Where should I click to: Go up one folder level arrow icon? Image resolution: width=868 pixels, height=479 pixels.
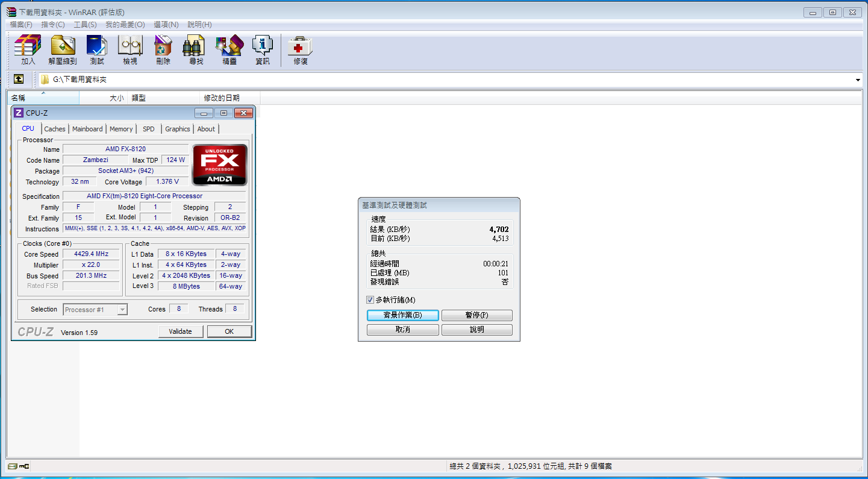pyautogui.click(x=19, y=79)
